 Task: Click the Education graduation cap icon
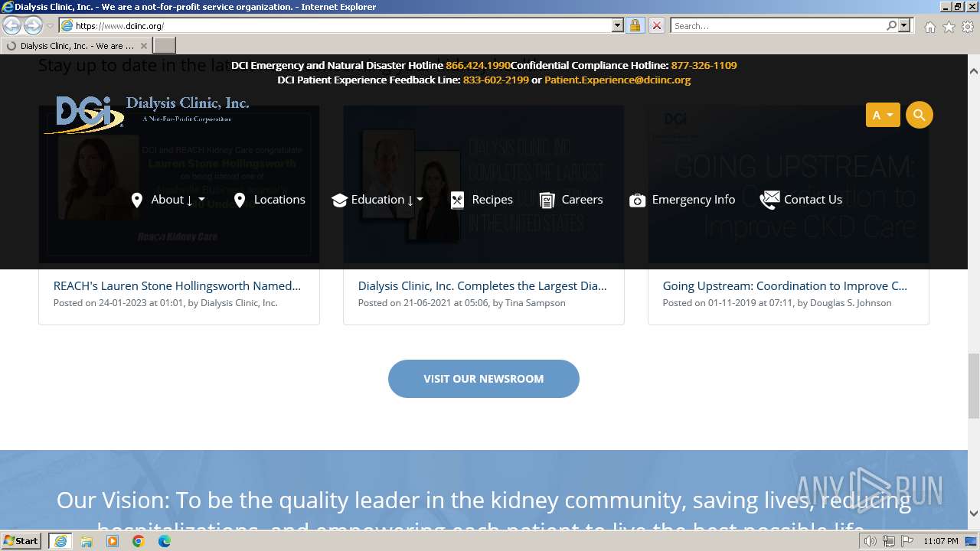[339, 200]
